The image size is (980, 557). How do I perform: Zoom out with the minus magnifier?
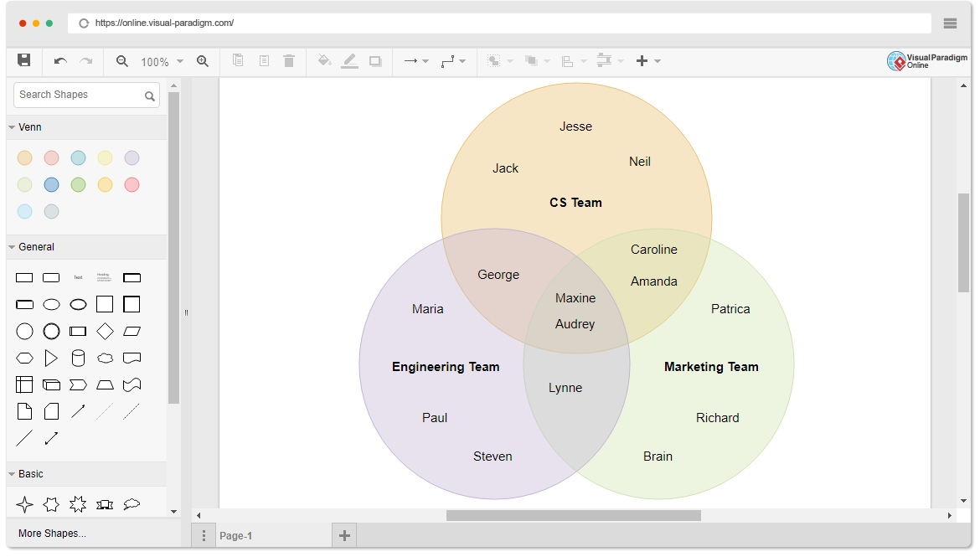(x=122, y=60)
